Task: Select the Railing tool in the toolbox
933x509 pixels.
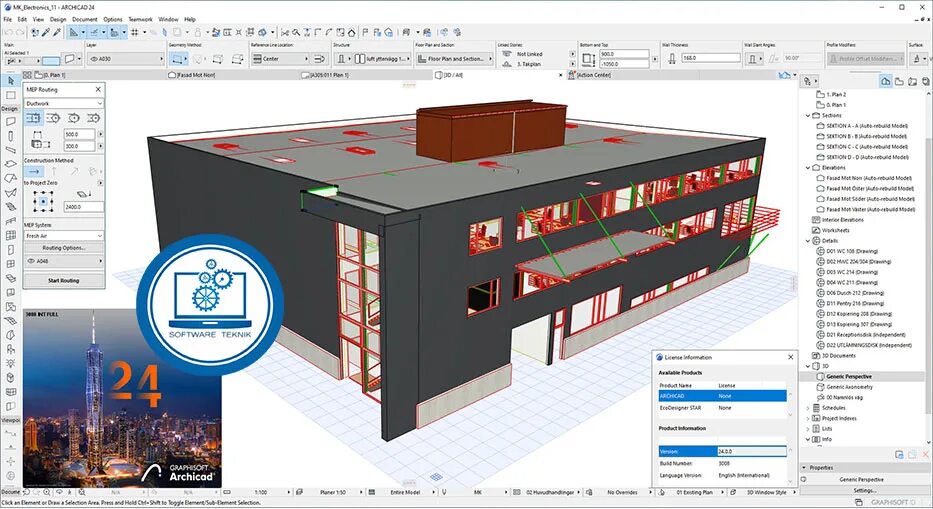Action: click(11, 221)
